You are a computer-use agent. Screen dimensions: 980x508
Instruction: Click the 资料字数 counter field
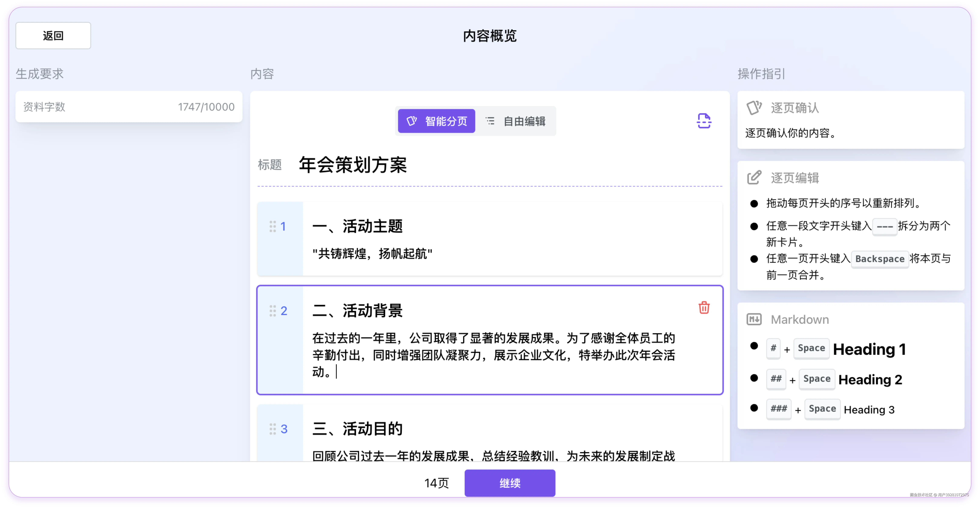(129, 106)
